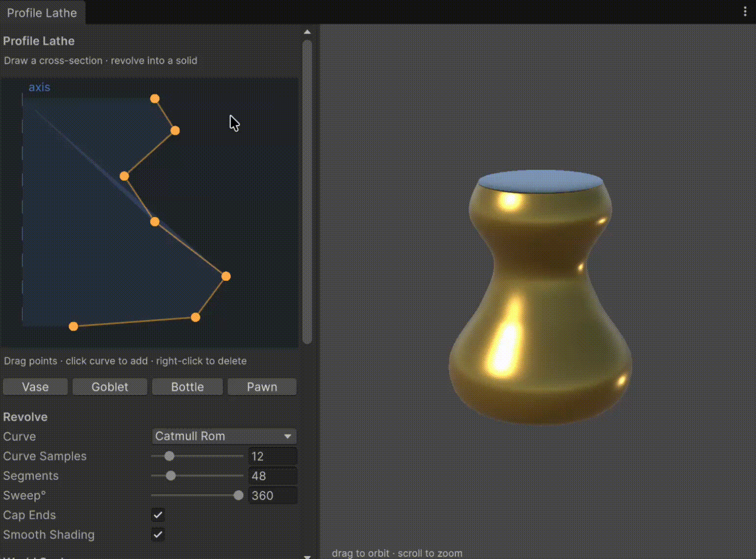Viewport: 756px width, 559px height.
Task: Click the 3D lathe solid preview
Action: [540, 297]
